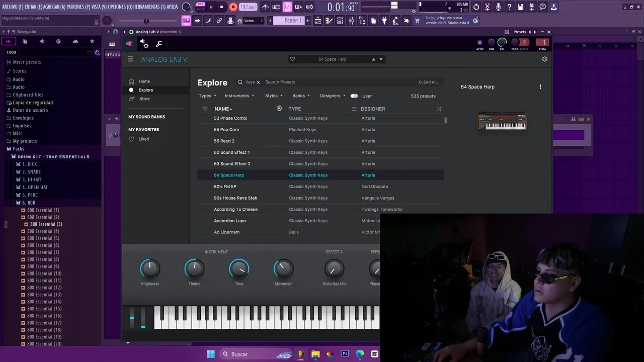Open the help question mark icon
Viewport: 644px width, 362px height.
pos(509,7)
